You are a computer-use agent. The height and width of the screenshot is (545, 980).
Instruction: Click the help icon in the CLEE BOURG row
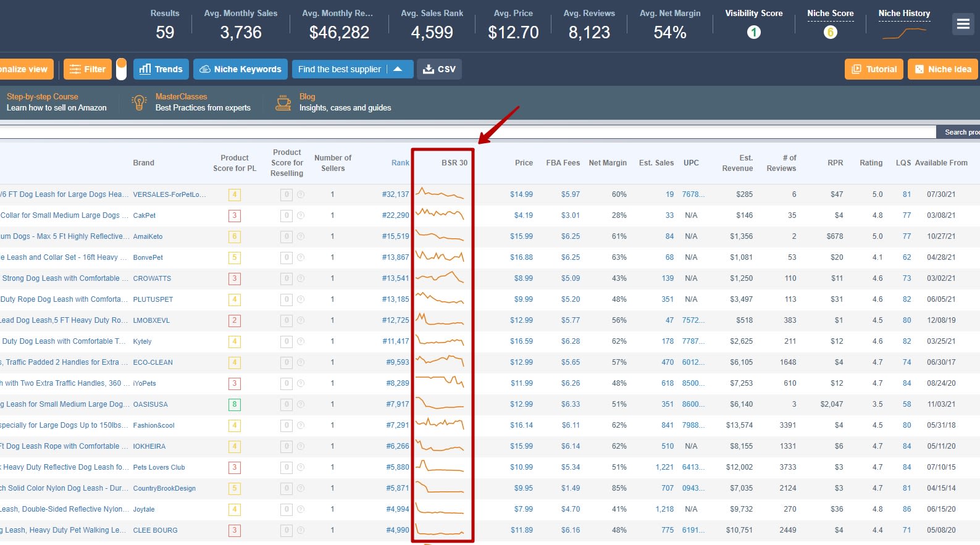301,530
